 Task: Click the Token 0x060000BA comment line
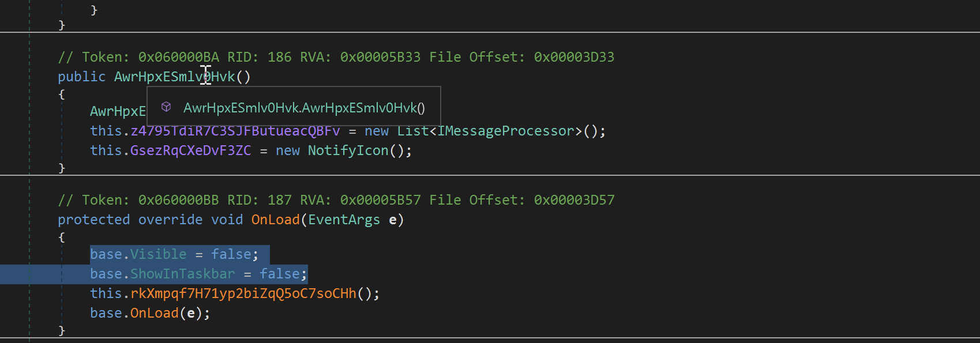pos(336,57)
